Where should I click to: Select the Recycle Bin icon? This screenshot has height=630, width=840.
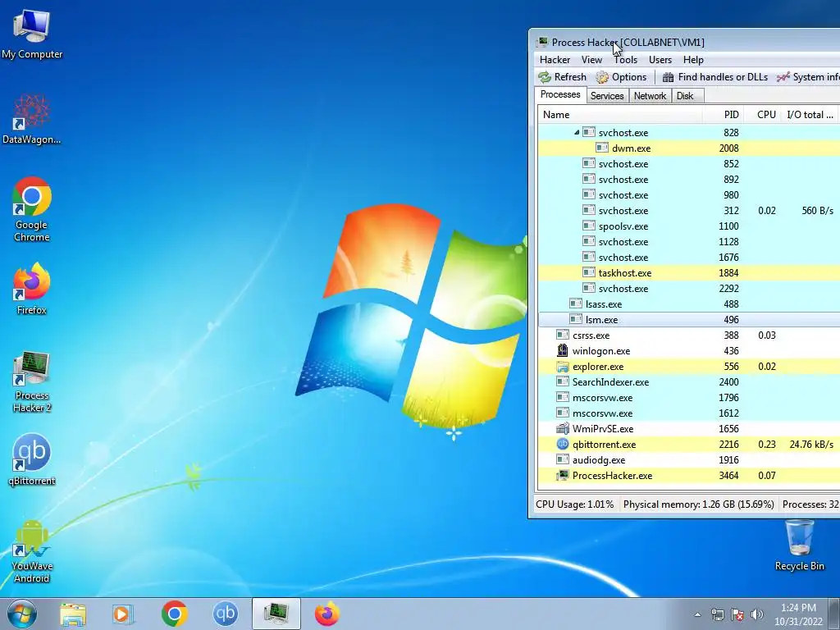[x=799, y=546]
